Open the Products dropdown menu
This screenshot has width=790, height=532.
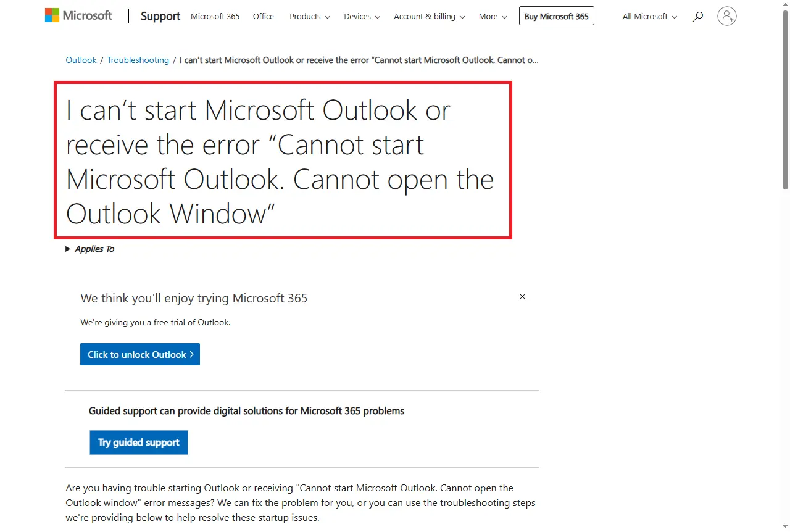[309, 17]
